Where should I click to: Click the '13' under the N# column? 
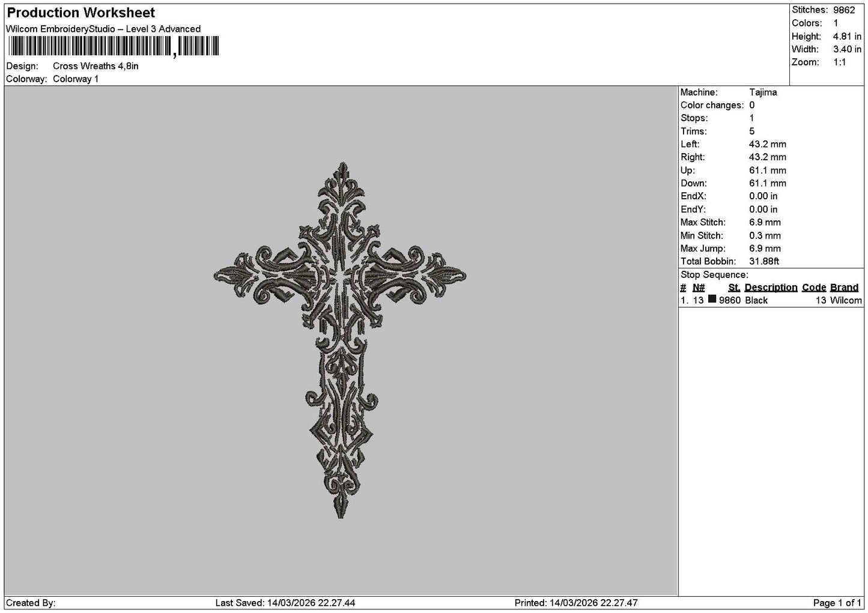(698, 301)
